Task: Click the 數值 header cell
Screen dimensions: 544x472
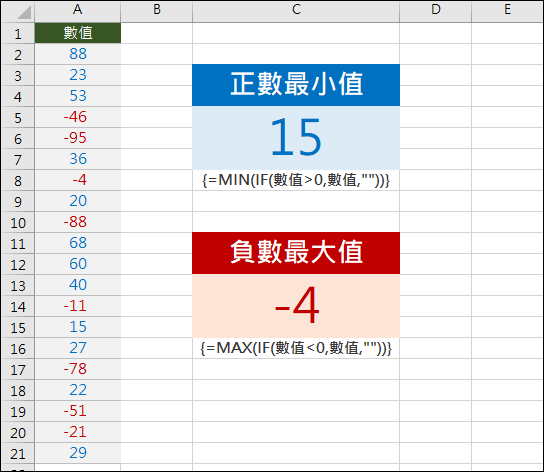Action: pyautogui.click(x=78, y=33)
